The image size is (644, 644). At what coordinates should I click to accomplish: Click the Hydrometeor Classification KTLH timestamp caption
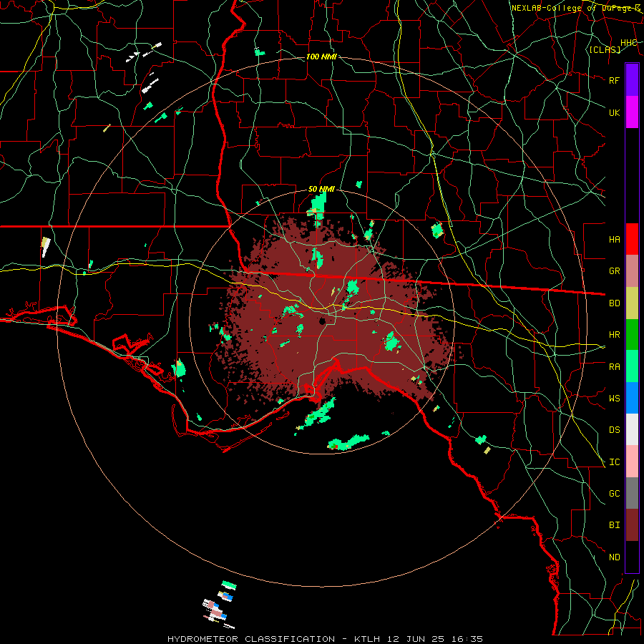[325, 639]
